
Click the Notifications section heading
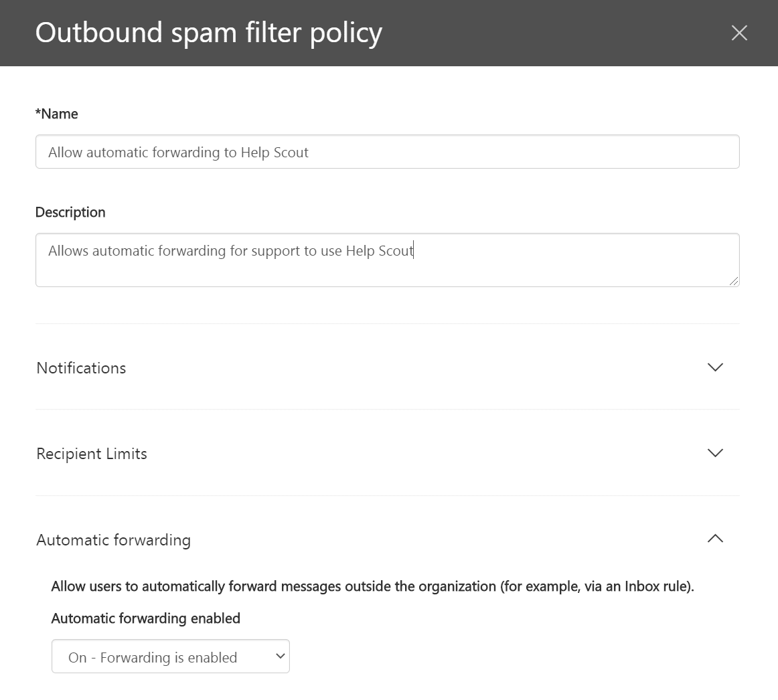[82, 368]
